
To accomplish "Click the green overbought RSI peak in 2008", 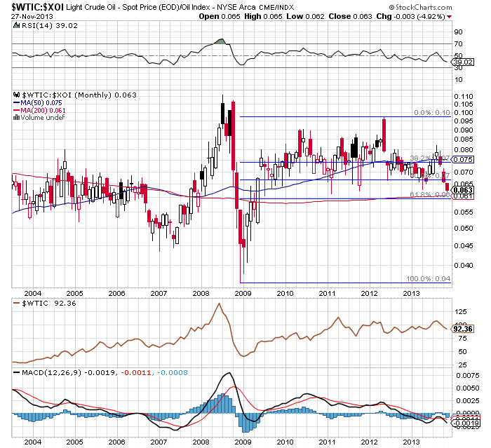I will tap(221, 41).
